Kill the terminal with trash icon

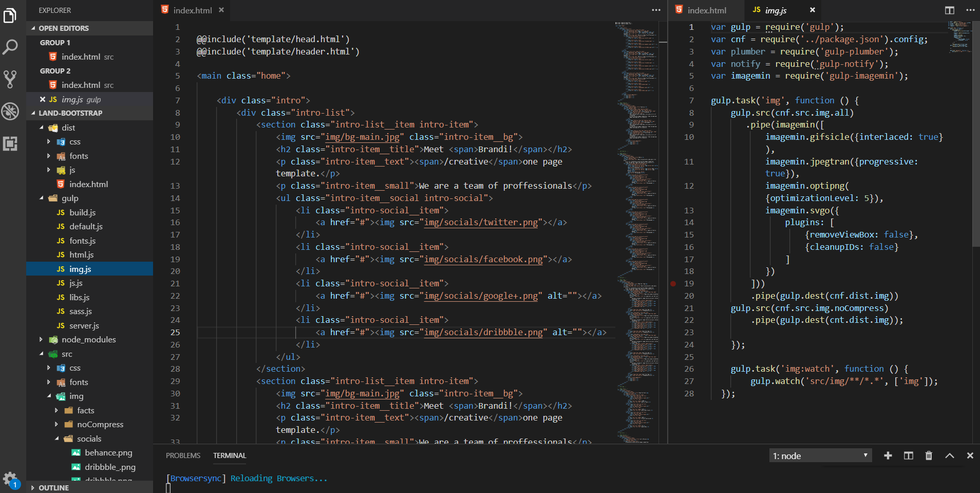point(929,455)
